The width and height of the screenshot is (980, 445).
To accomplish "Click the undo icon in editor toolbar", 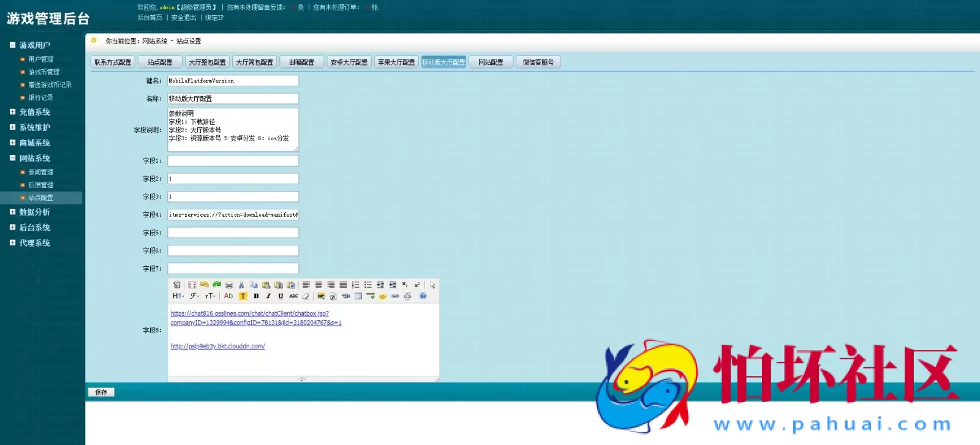I will click(x=204, y=285).
